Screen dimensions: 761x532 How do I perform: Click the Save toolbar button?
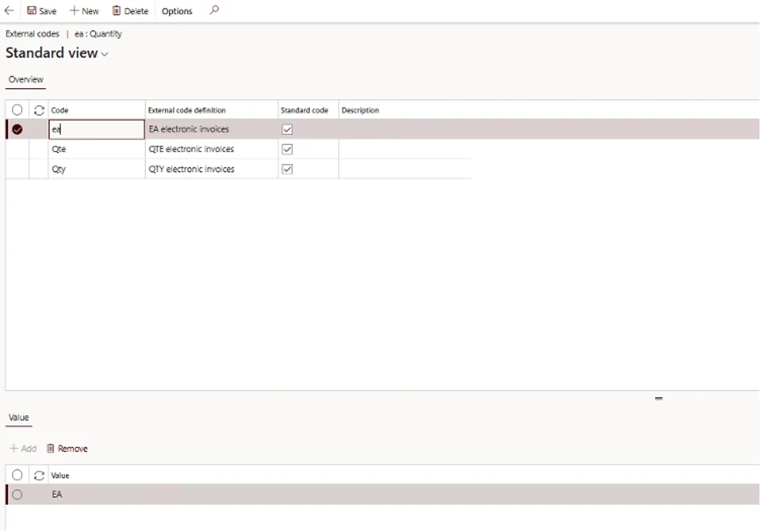[x=42, y=11]
